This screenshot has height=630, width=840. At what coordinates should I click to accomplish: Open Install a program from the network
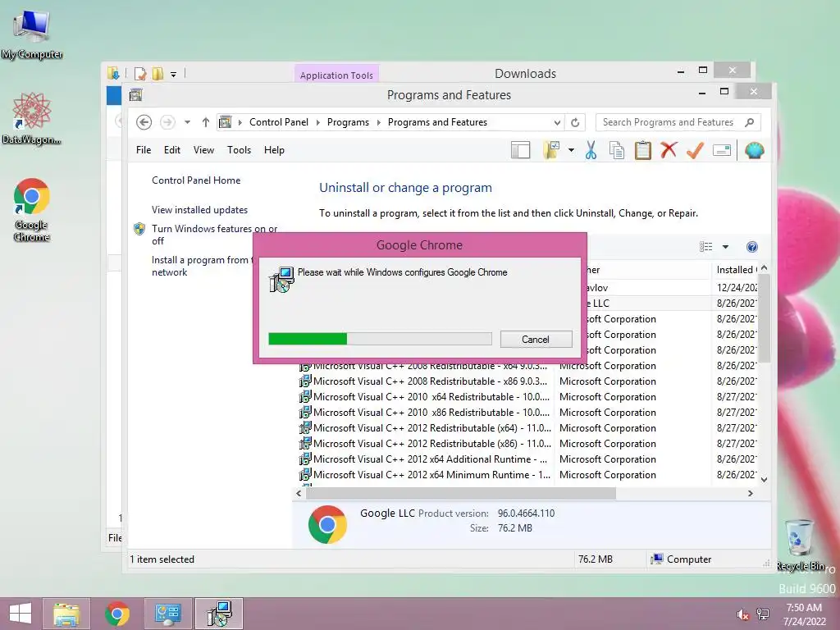(x=203, y=266)
